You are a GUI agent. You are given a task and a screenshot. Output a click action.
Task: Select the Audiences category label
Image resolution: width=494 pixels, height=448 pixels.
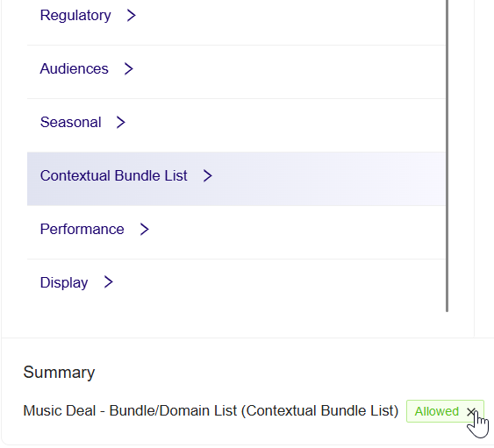pyautogui.click(x=74, y=68)
